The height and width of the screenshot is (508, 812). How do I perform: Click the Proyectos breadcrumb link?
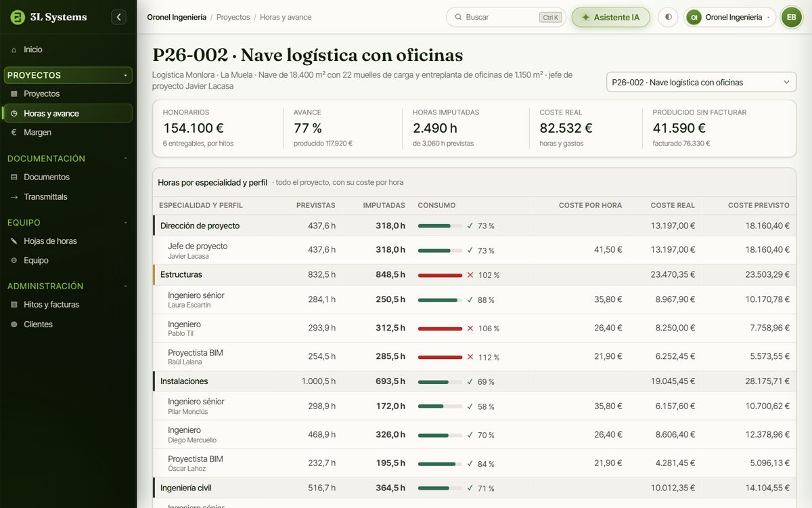(x=233, y=17)
